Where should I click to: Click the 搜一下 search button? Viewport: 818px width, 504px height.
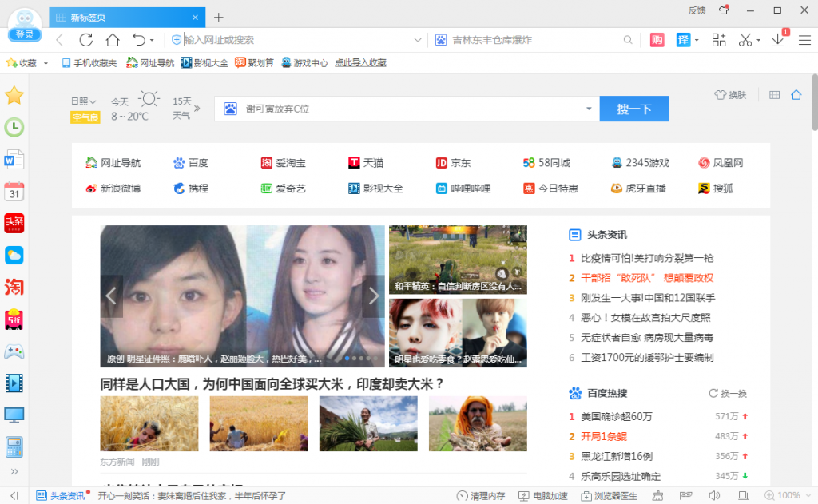click(634, 109)
